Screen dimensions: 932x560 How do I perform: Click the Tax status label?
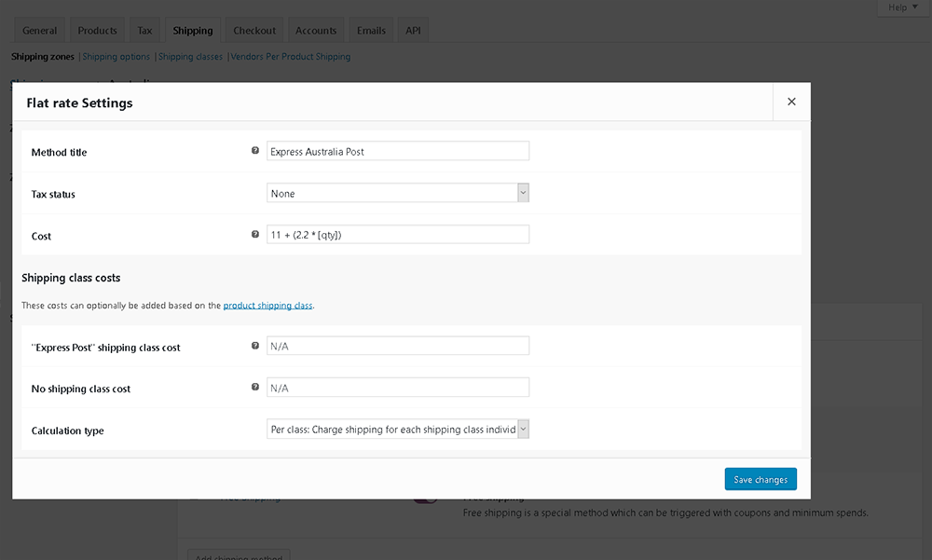pos(53,195)
